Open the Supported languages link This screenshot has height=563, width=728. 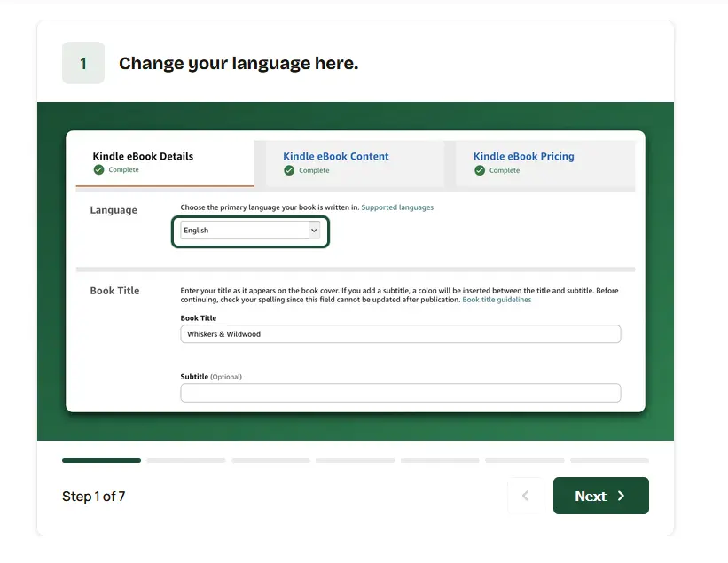(397, 207)
